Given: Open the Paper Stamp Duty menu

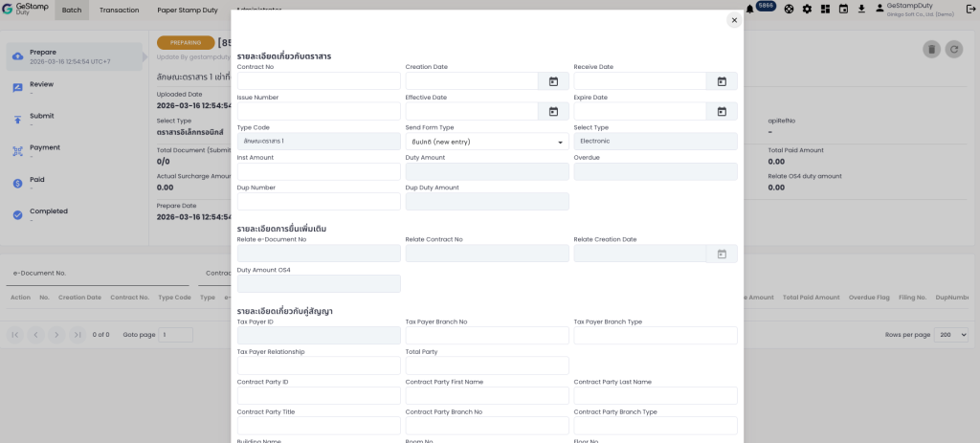Looking at the screenshot, I should 188,10.
